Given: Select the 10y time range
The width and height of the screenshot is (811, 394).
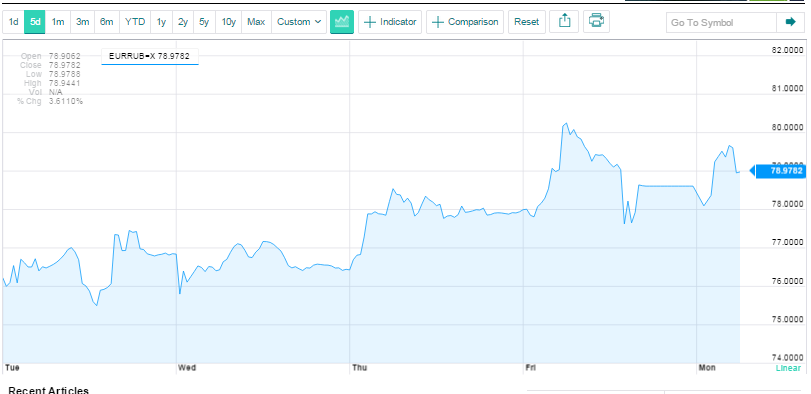Looking at the screenshot, I should coord(228,22).
